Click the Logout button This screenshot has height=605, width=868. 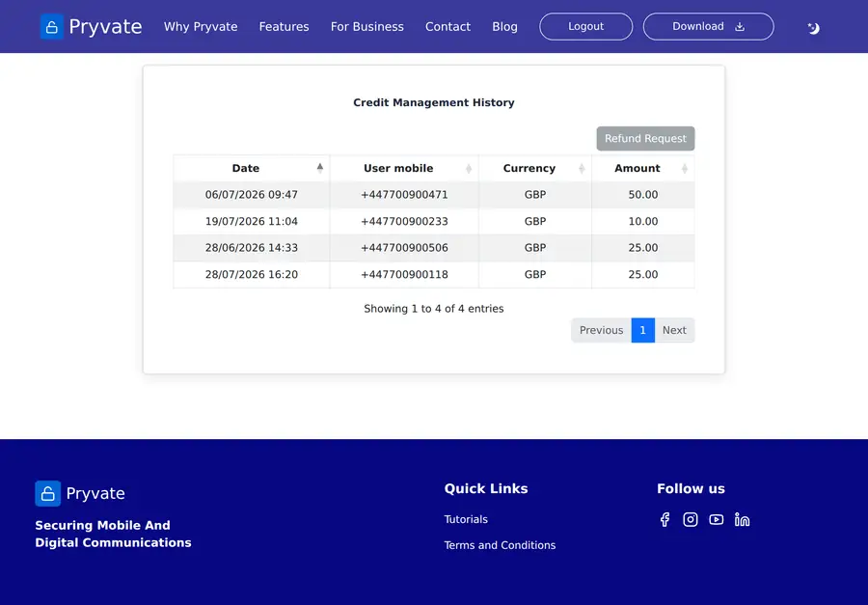[x=586, y=27]
